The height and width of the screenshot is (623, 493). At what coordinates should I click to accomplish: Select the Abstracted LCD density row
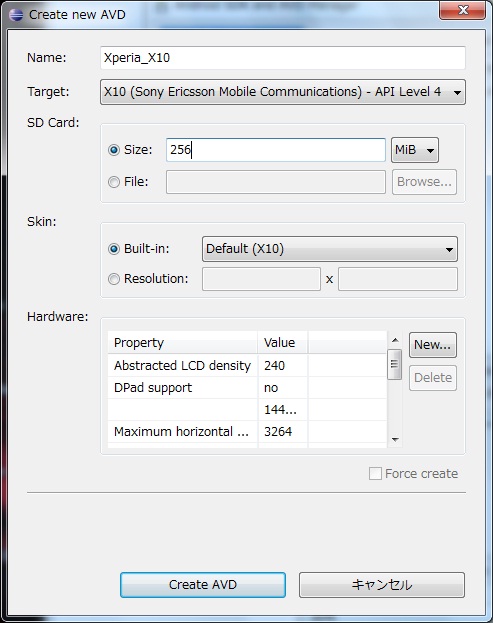247,366
